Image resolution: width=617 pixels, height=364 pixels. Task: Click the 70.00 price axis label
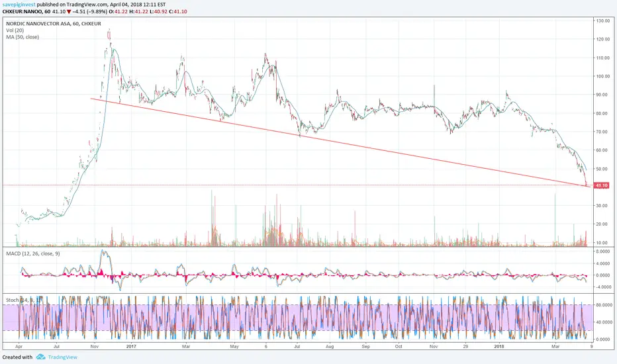[x=603, y=132]
